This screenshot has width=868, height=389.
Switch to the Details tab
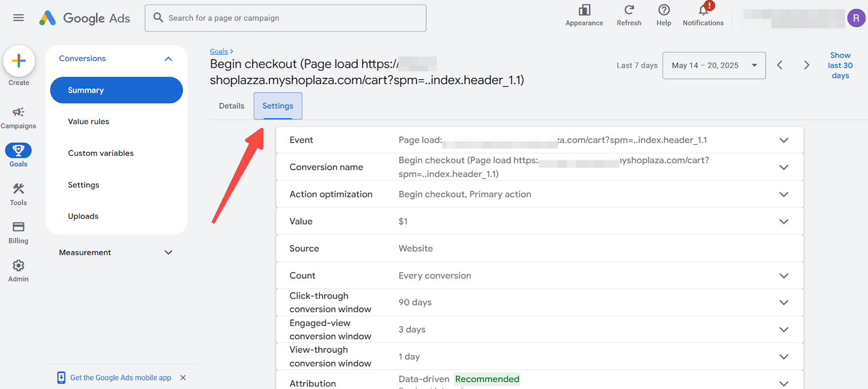[x=232, y=106]
